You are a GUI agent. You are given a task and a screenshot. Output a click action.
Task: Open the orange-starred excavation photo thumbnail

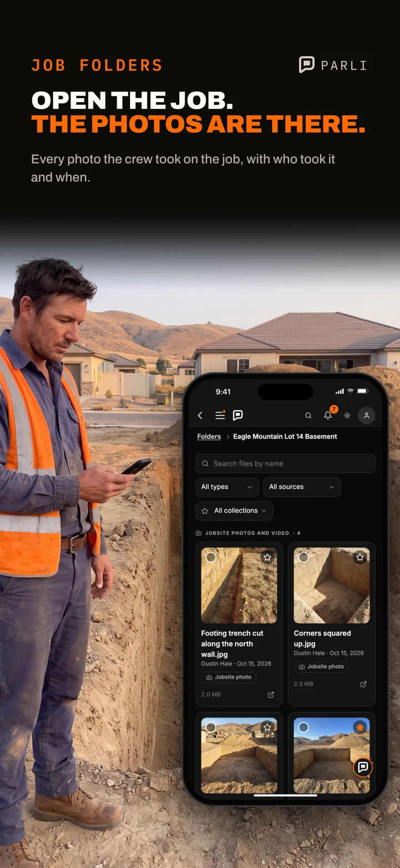click(332, 755)
